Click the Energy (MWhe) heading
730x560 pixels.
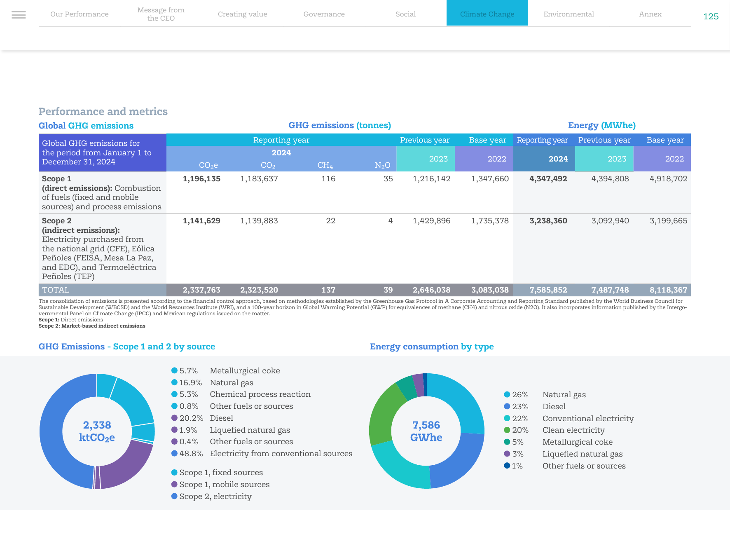[602, 125]
